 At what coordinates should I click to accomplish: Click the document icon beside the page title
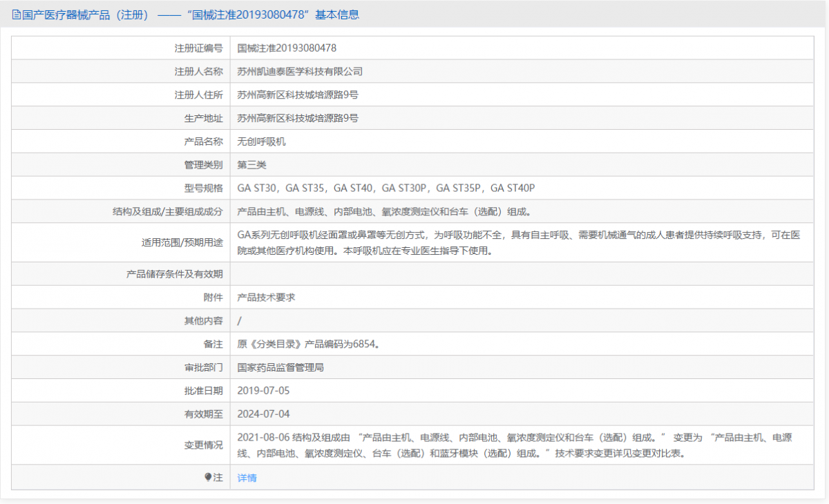17,14
